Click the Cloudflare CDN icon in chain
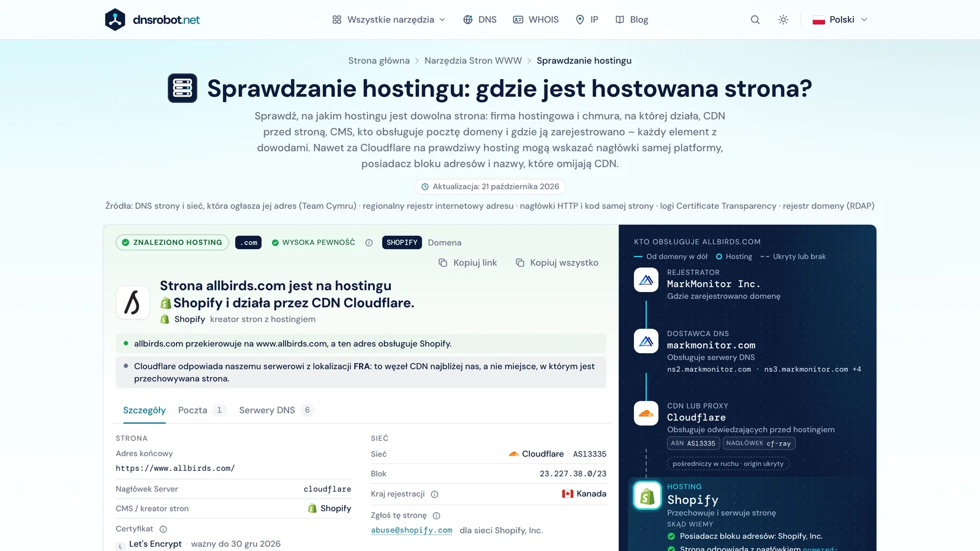 coord(646,413)
